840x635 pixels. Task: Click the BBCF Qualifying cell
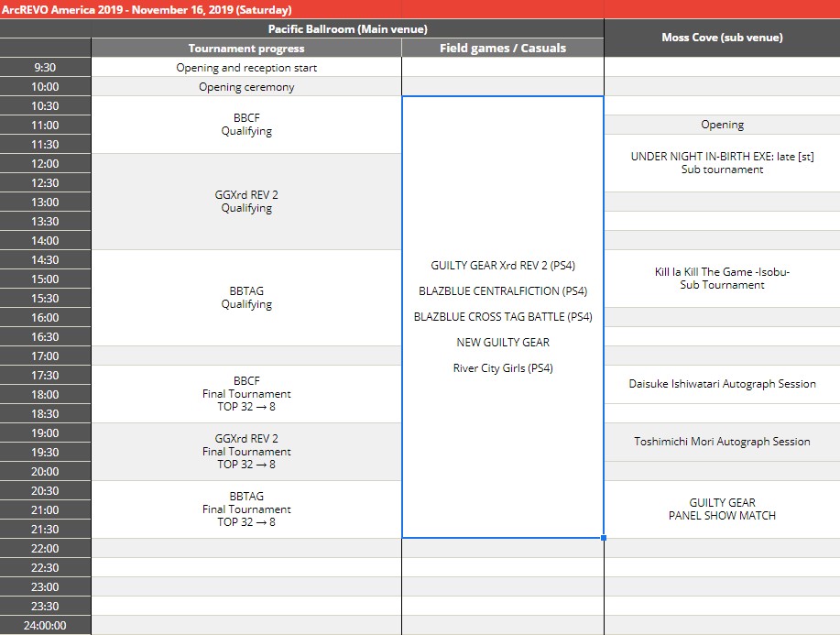click(246, 125)
